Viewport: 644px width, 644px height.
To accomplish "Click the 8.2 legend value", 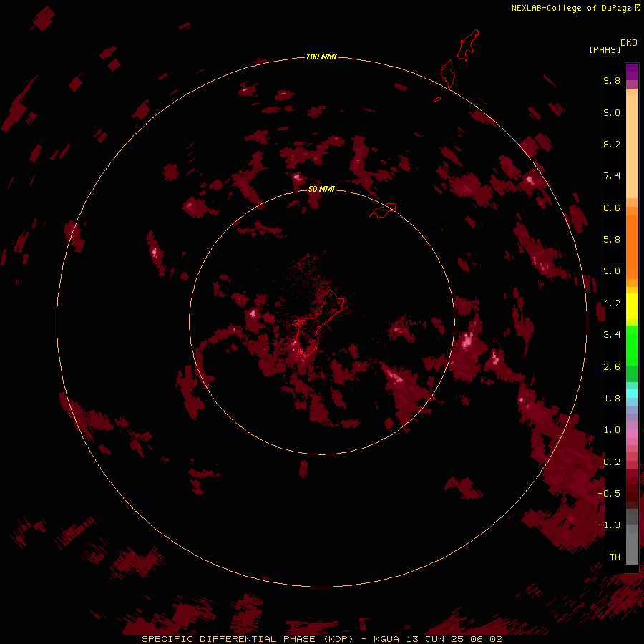I will click(612, 144).
